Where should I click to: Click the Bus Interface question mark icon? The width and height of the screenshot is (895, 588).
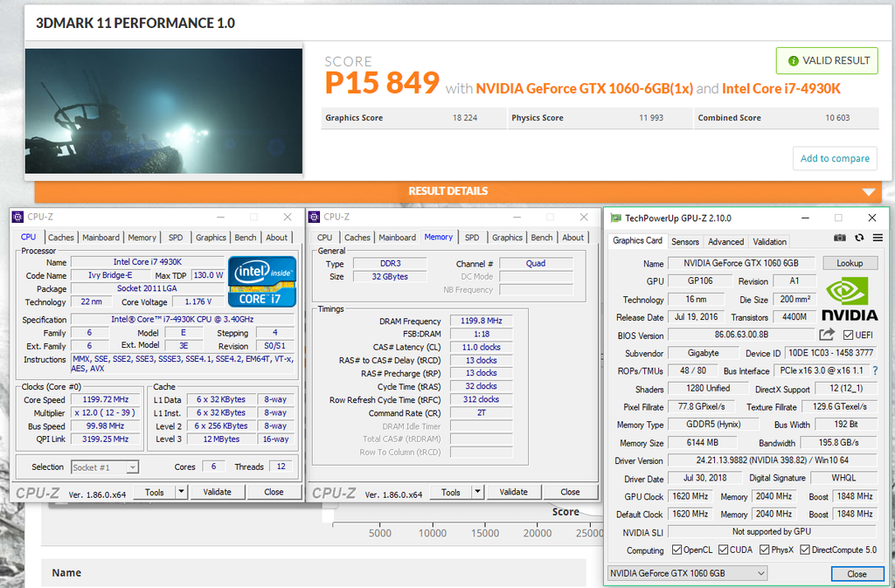pyautogui.click(x=875, y=371)
